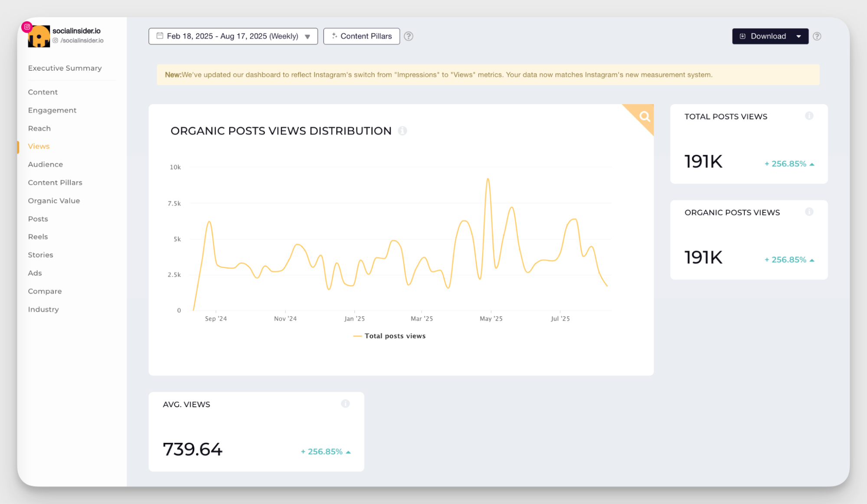
Task: Click the magnifier zoom icon on chart
Action: pos(645,116)
